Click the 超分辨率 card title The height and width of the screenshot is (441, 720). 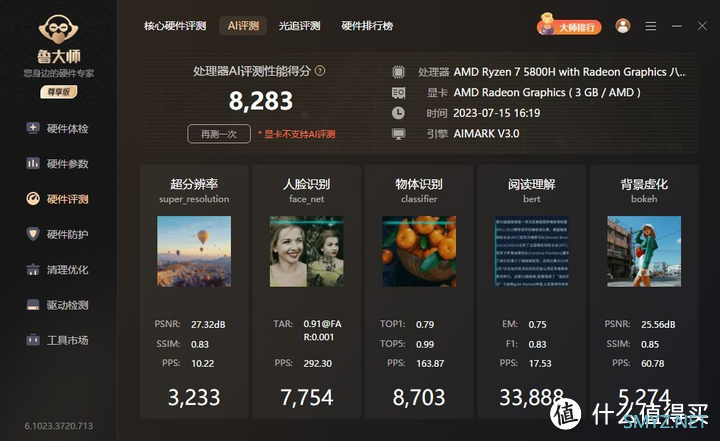tap(194, 184)
